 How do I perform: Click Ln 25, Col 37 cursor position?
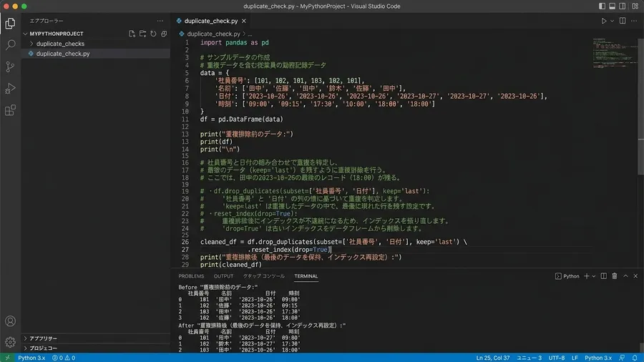pyautogui.click(x=493, y=358)
